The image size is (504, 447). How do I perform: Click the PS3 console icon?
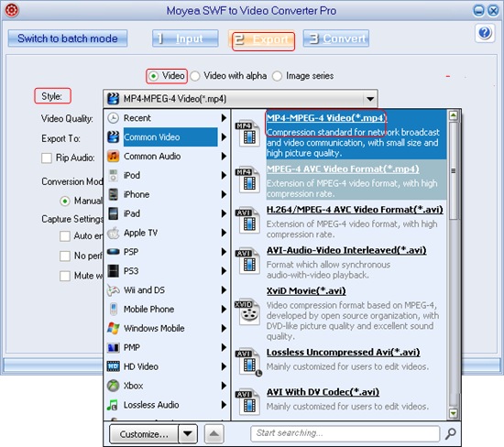[x=113, y=271]
